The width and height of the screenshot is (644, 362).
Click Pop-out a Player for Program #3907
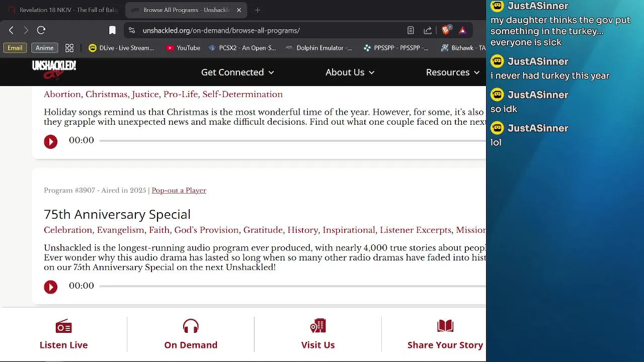179,191
